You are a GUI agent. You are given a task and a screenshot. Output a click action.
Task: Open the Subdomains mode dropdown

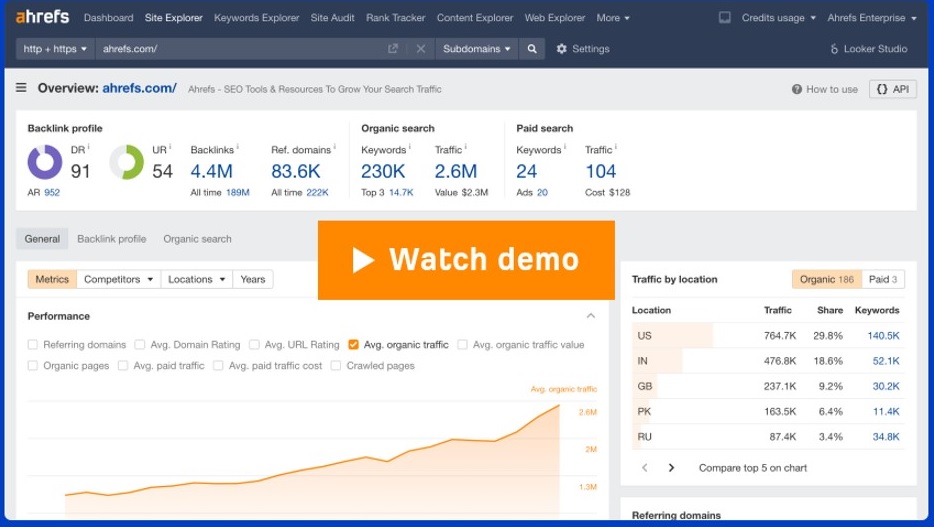click(477, 49)
